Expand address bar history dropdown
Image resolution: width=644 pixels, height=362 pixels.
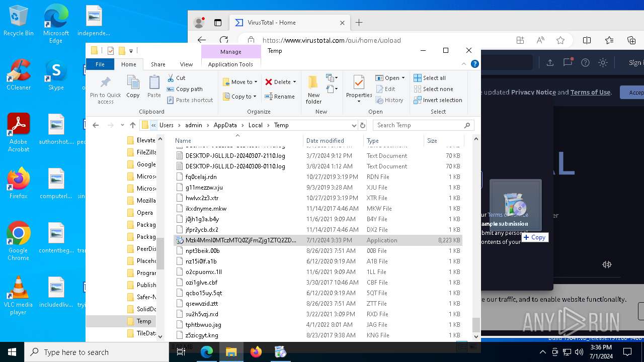(x=354, y=125)
